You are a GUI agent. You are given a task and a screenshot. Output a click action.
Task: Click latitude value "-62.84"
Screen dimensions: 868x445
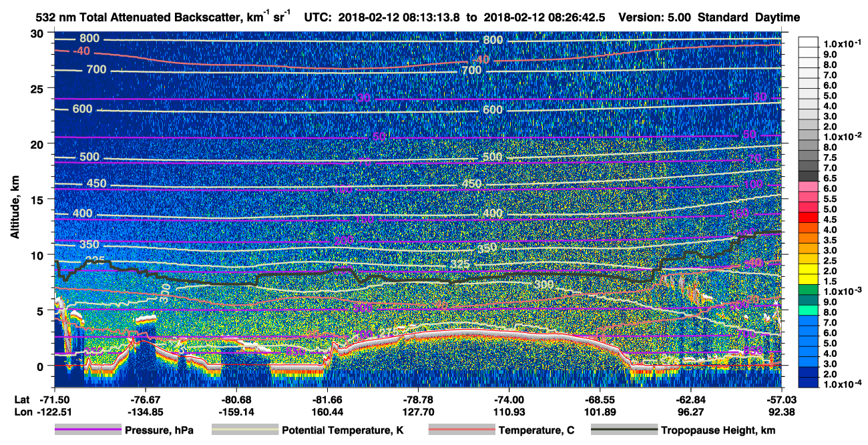(x=690, y=400)
